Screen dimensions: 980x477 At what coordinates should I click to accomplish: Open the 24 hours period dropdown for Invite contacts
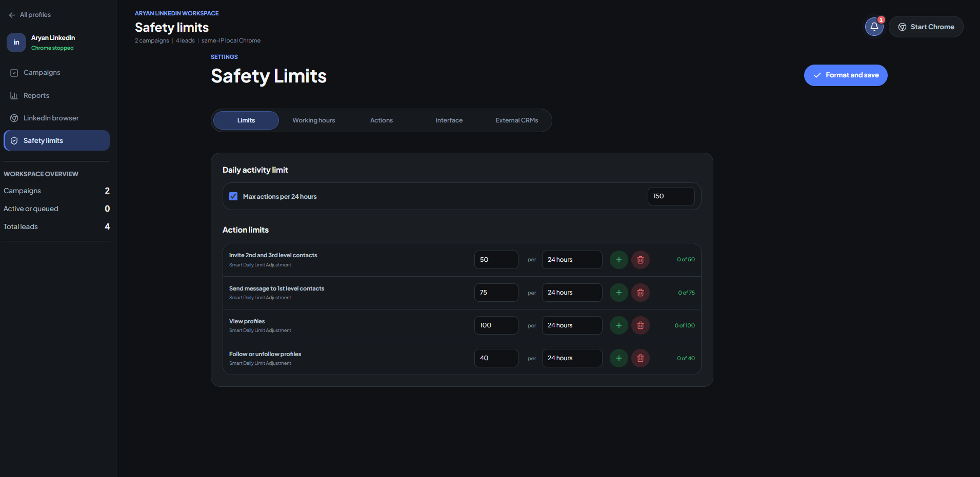(x=572, y=260)
